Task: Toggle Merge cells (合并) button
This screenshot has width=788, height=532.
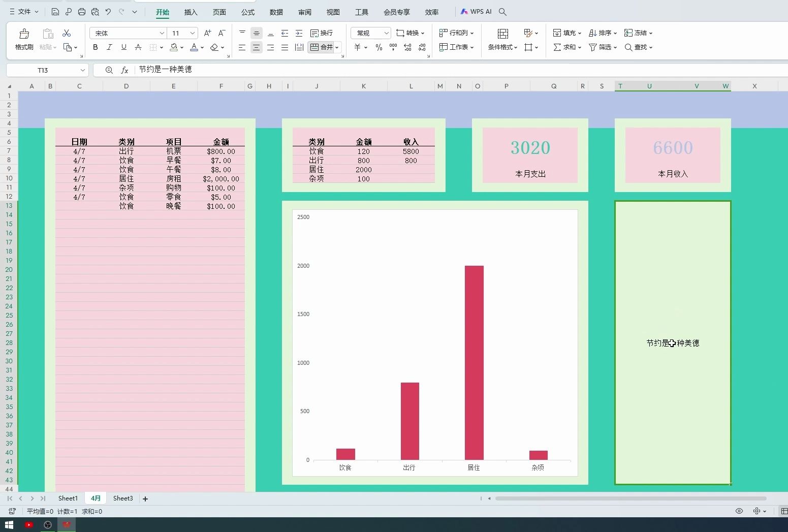Action: 321,47
